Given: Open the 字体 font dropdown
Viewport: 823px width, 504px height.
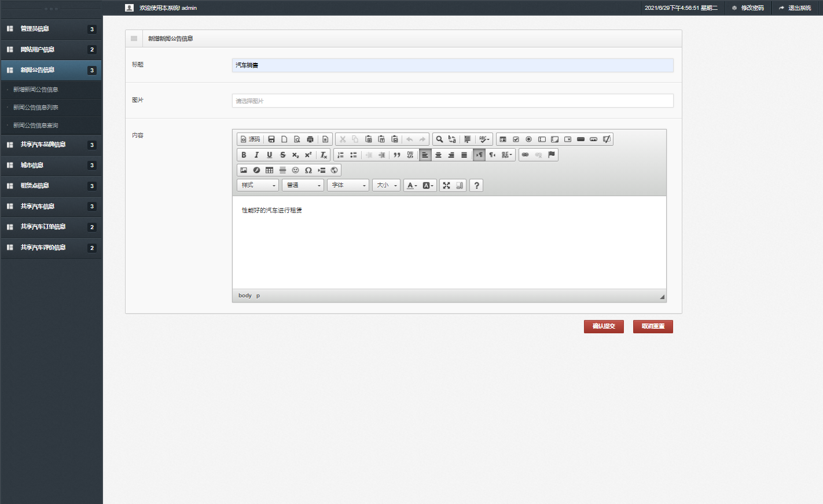Looking at the screenshot, I should point(348,186).
